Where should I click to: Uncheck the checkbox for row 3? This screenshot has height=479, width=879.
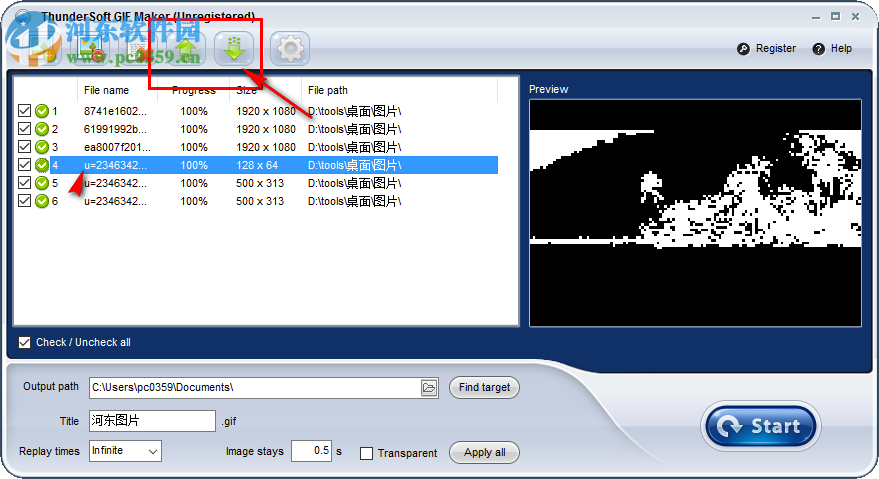(24, 147)
